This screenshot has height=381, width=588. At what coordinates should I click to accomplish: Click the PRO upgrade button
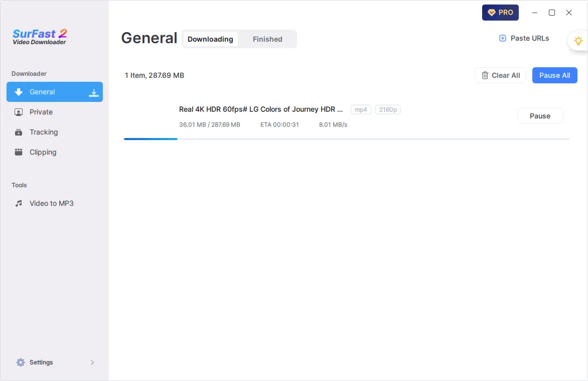click(x=500, y=13)
